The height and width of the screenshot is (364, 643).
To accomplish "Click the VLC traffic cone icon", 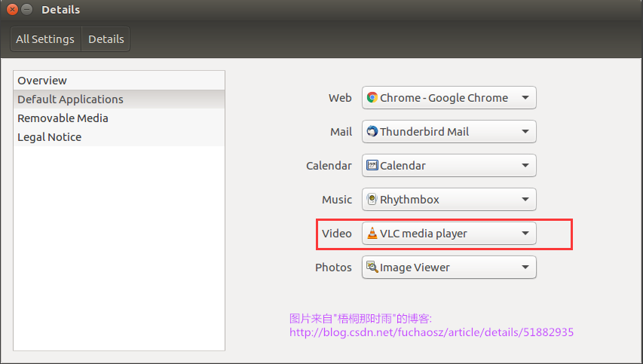I will click(372, 234).
